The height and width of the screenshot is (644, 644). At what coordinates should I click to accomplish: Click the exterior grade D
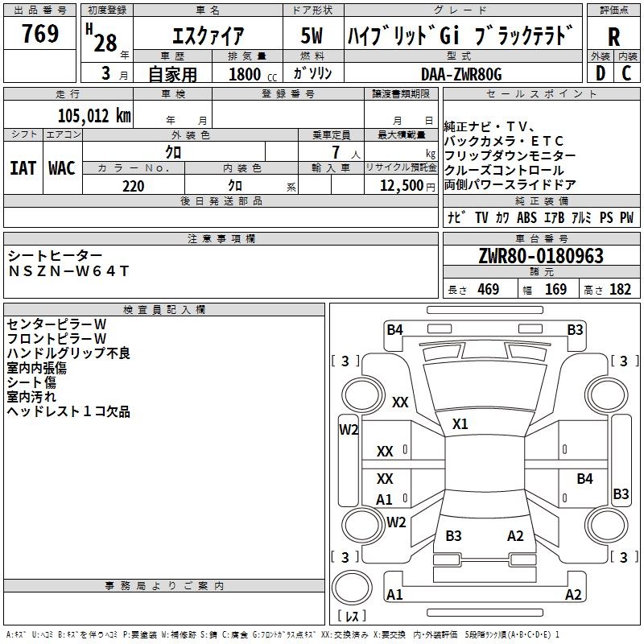(600, 73)
